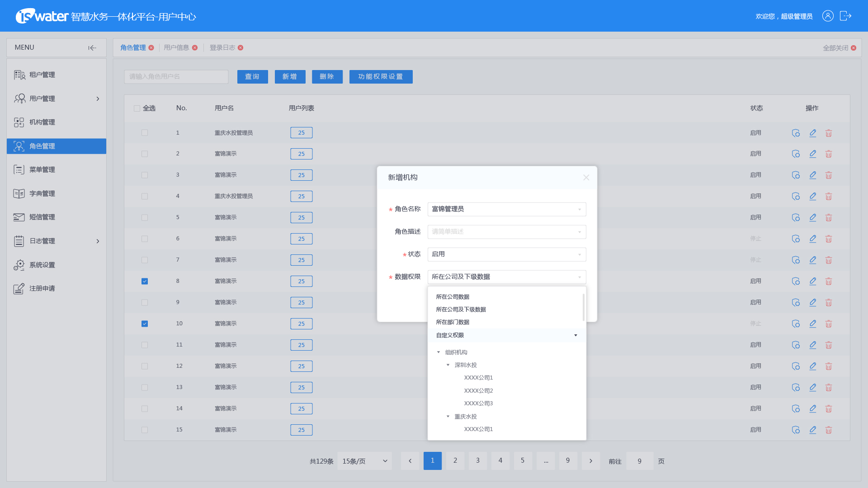The image size is (868, 488).
Task: Switch to 登录日志 tab
Action: [x=222, y=48]
